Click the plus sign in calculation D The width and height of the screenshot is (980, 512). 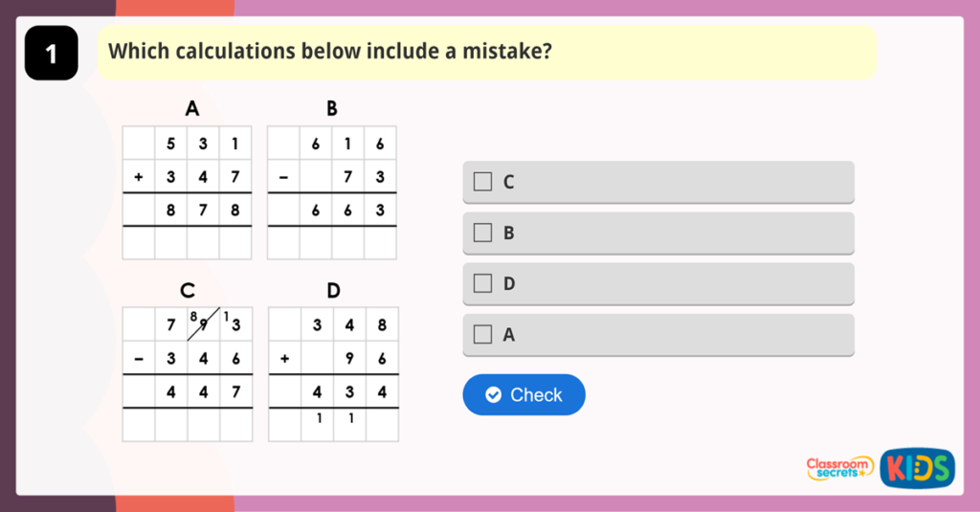[284, 358]
